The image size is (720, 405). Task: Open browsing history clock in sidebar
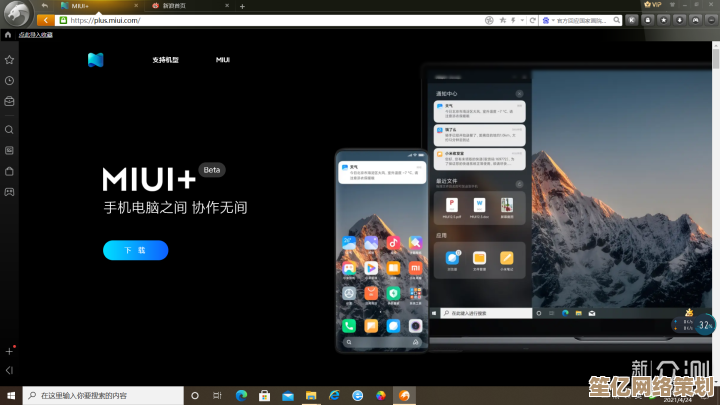(9, 80)
